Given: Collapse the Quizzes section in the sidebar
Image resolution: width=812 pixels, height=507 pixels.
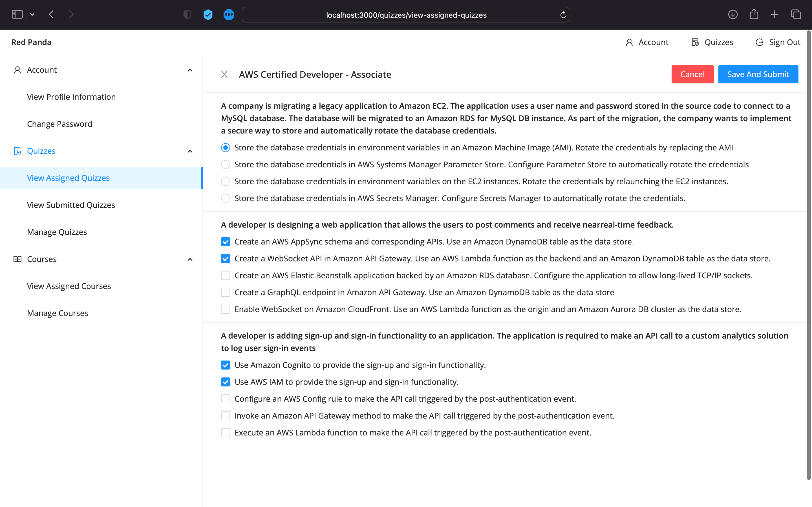Looking at the screenshot, I should (190, 151).
